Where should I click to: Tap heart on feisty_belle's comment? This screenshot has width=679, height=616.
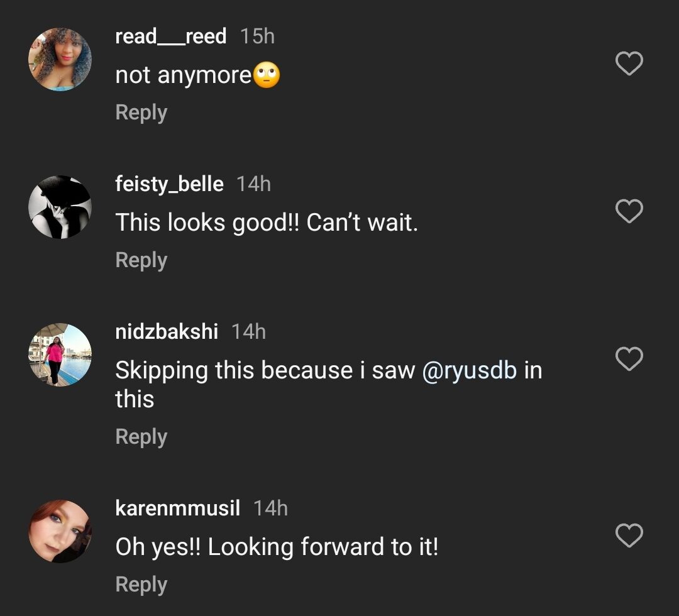629,211
